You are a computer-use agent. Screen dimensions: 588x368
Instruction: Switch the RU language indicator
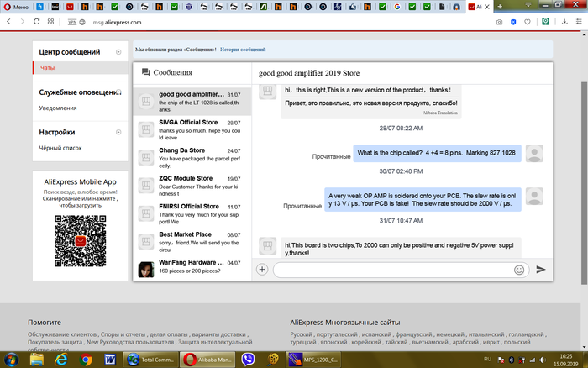pos(487,360)
